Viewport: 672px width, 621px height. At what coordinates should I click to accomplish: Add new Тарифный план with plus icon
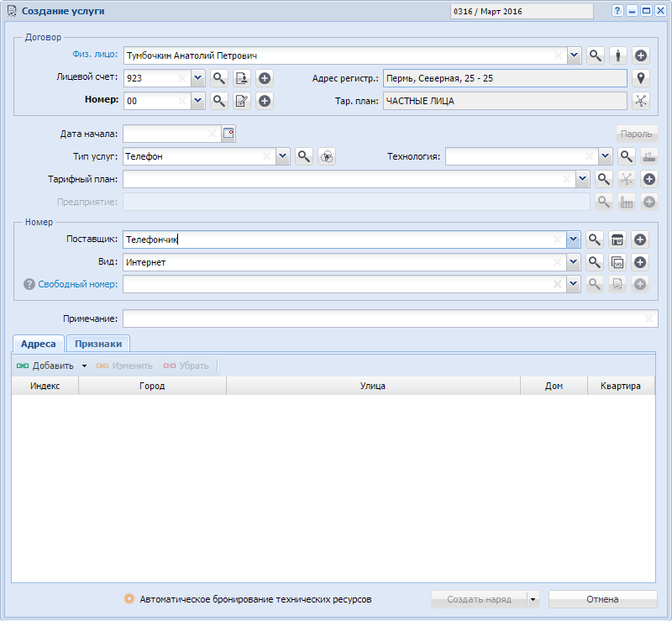[649, 179]
